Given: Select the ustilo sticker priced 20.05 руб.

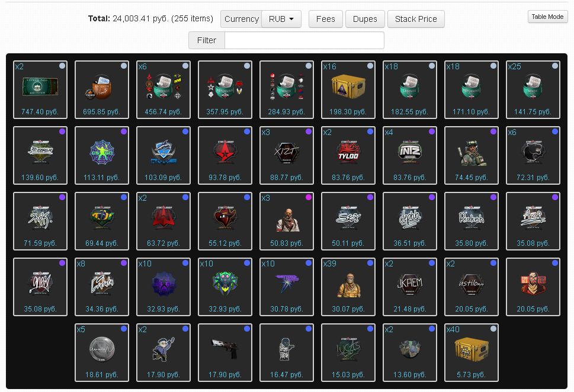Looking at the screenshot, I should tap(471, 287).
